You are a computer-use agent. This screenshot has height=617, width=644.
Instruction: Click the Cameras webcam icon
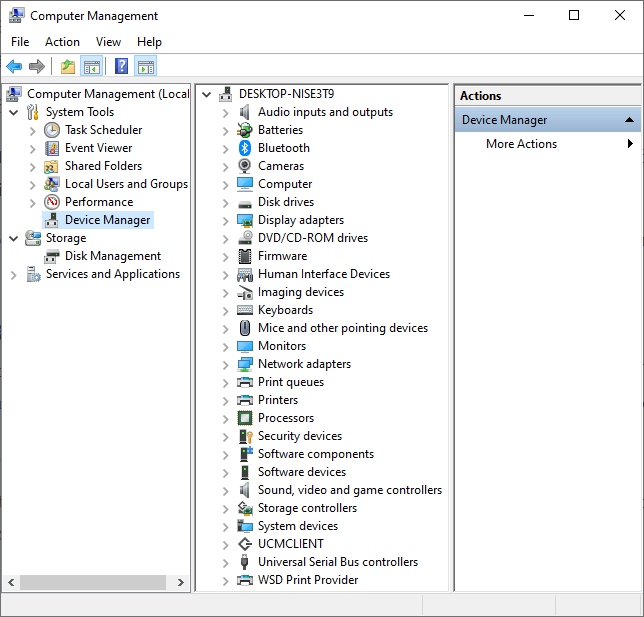(245, 166)
